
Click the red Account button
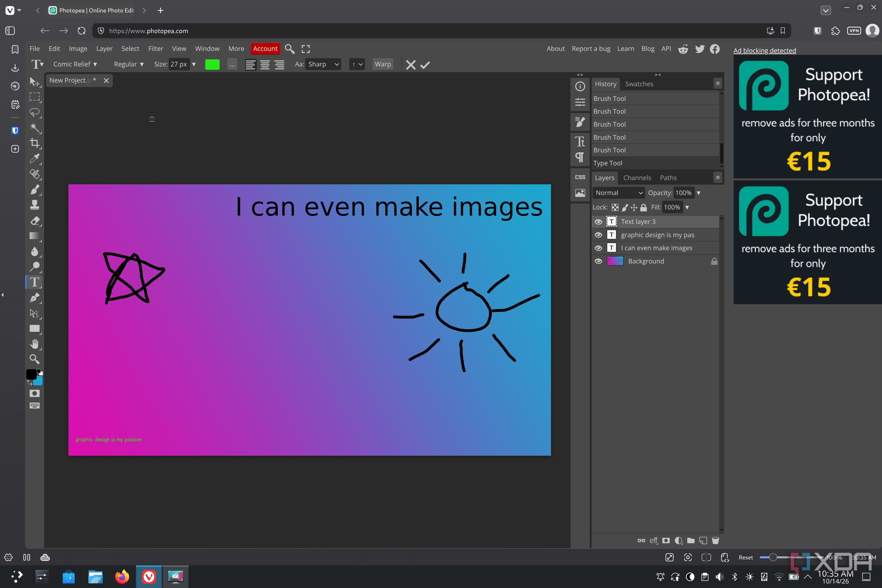click(265, 49)
